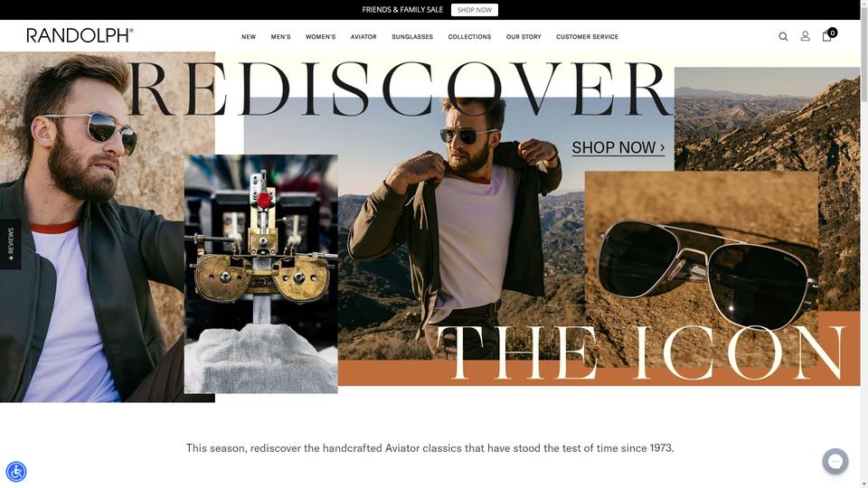Screen dimensions: 868x488
Task: Expand the Customer Service menu
Action: click(x=588, y=36)
